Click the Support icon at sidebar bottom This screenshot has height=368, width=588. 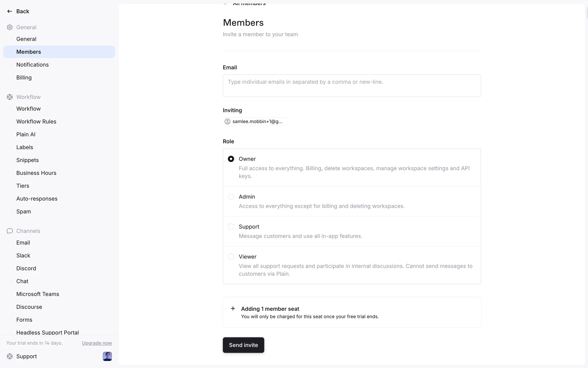10,356
